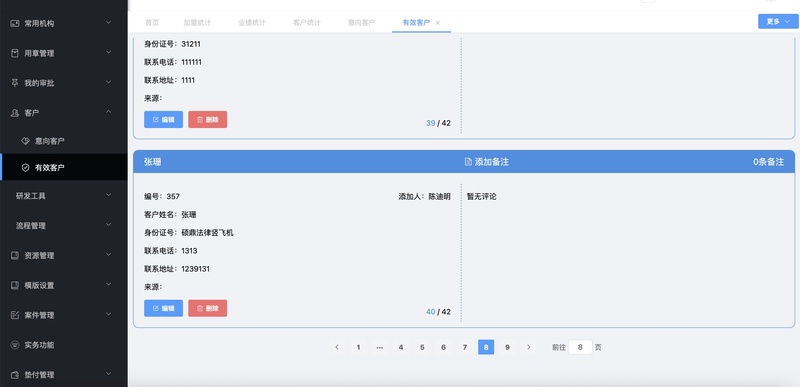
Task: Click the 实务功能 sidebar icon
Action: (x=15, y=345)
